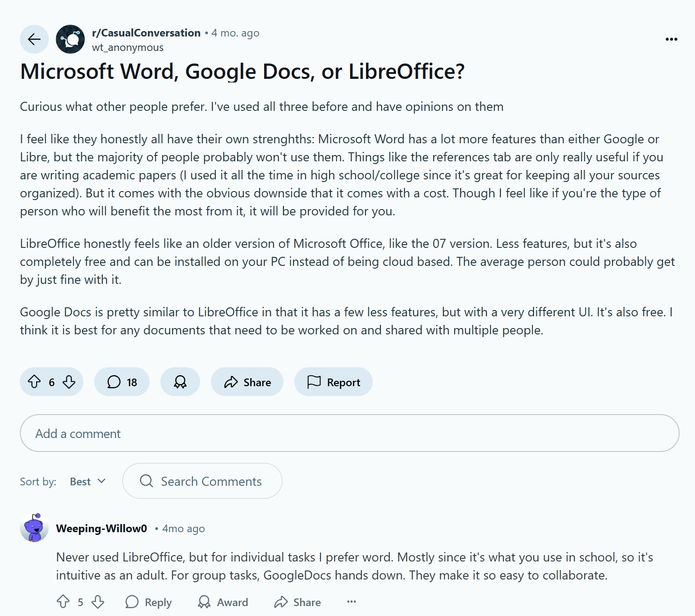
Task: Visit Weeping-Willow0's profile via username
Action: click(x=101, y=529)
